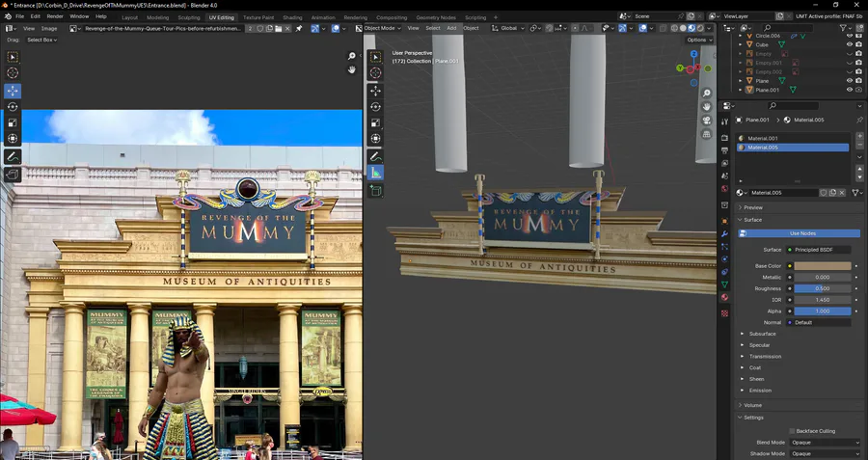This screenshot has width=868, height=460.
Task: Select the Rotate tool in the image editor
Action: pos(13,107)
